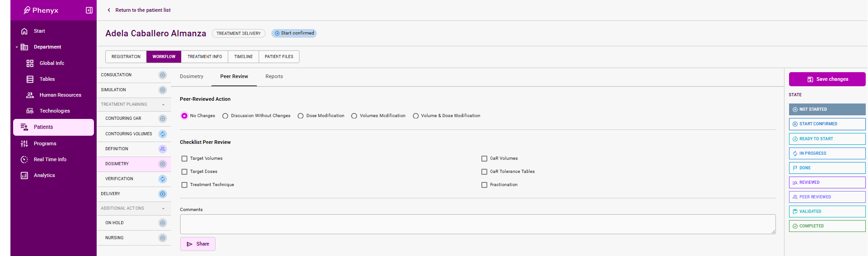Open the Reports sub-tab
This screenshot has width=868, height=256.
point(274,77)
